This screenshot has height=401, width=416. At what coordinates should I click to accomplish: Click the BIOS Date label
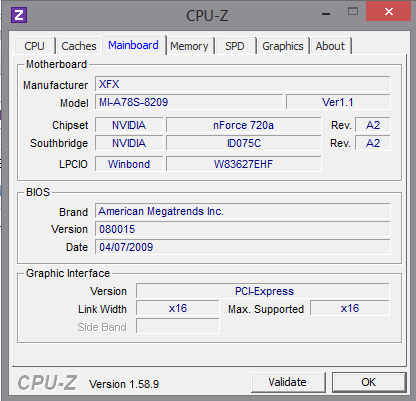(x=77, y=247)
